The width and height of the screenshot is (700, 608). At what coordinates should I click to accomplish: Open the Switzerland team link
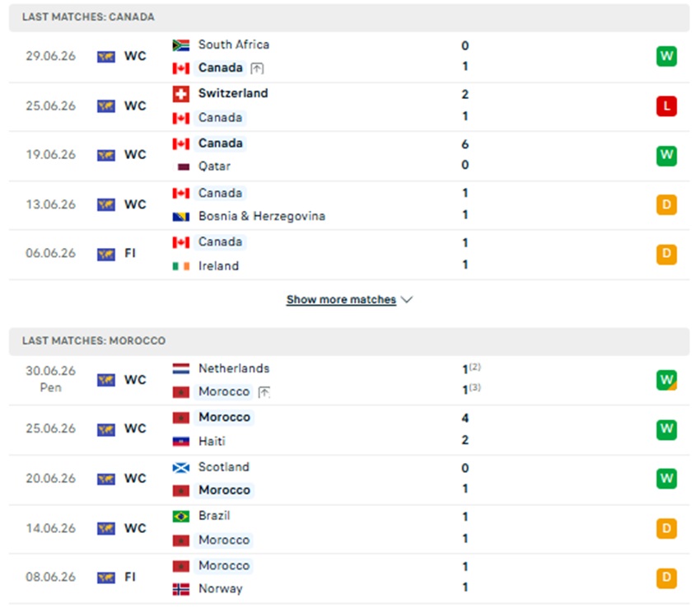coord(233,93)
